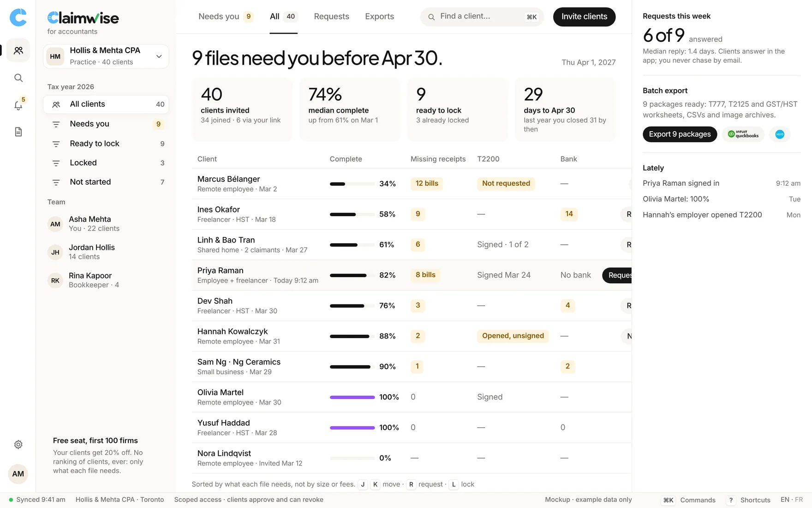Click filter icon beside Locked
This screenshot has height=508, width=812.
[56, 163]
